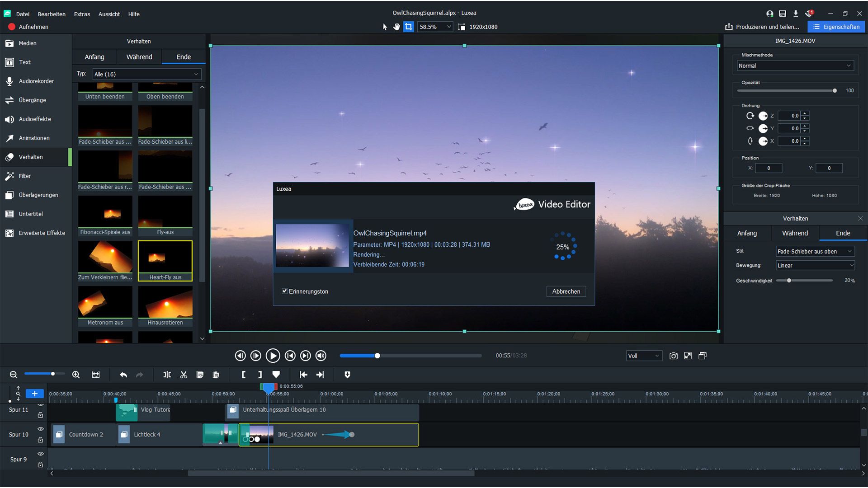This screenshot has height=488, width=868.
Task: Click the Abbrechen button
Action: pyautogui.click(x=566, y=291)
